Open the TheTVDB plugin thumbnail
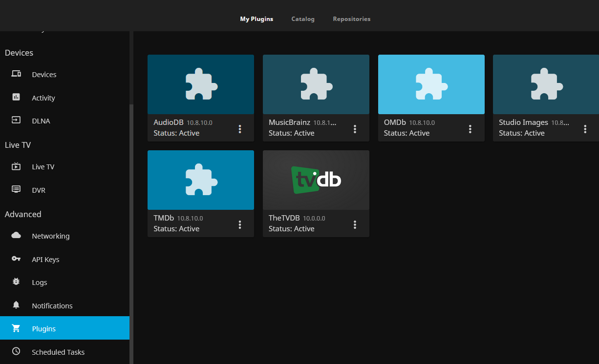 click(x=316, y=180)
